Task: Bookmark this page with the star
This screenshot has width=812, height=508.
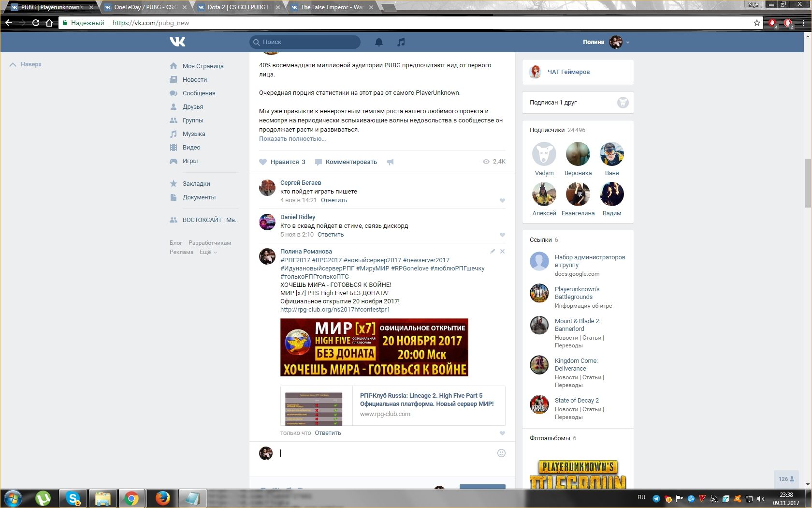Action: point(756,23)
